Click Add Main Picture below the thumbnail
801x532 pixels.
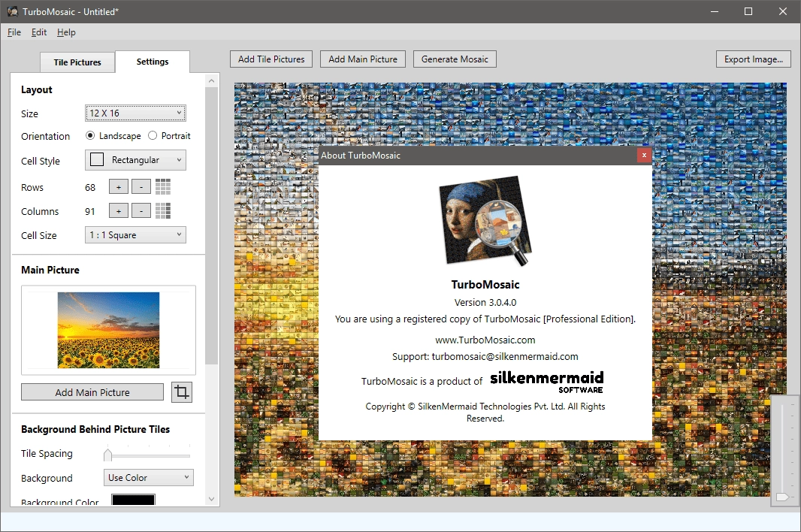coord(92,392)
